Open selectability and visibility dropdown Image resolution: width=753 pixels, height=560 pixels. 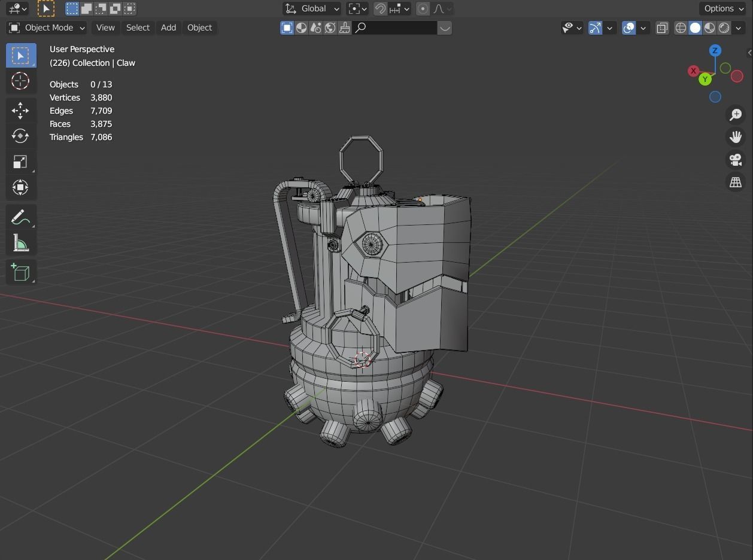point(572,28)
